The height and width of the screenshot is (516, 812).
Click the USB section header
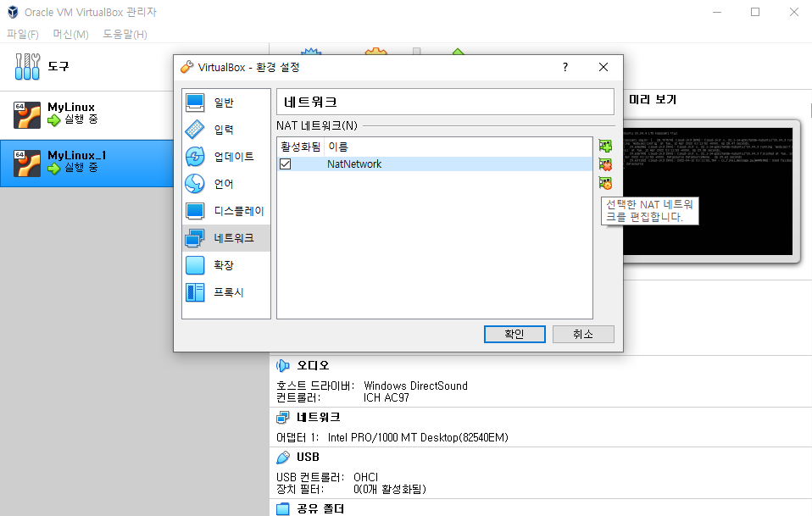coord(308,457)
